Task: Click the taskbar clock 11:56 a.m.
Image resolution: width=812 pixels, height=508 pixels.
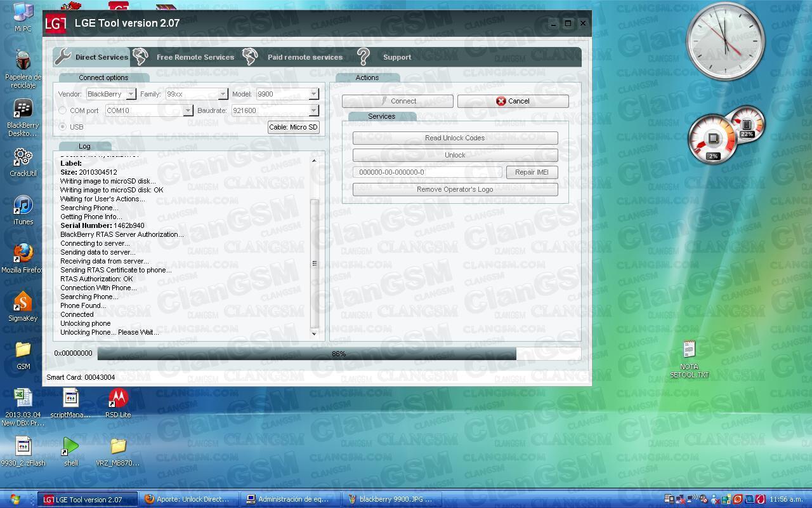Action: coord(785,499)
